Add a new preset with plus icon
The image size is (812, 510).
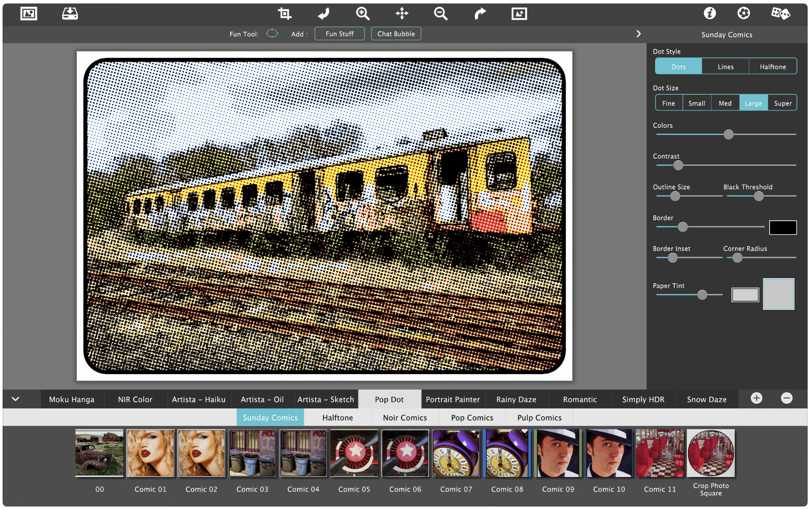(756, 398)
